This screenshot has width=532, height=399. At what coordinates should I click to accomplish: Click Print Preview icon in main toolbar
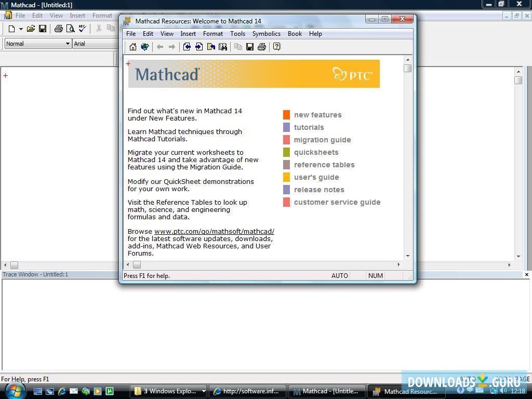[70, 29]
